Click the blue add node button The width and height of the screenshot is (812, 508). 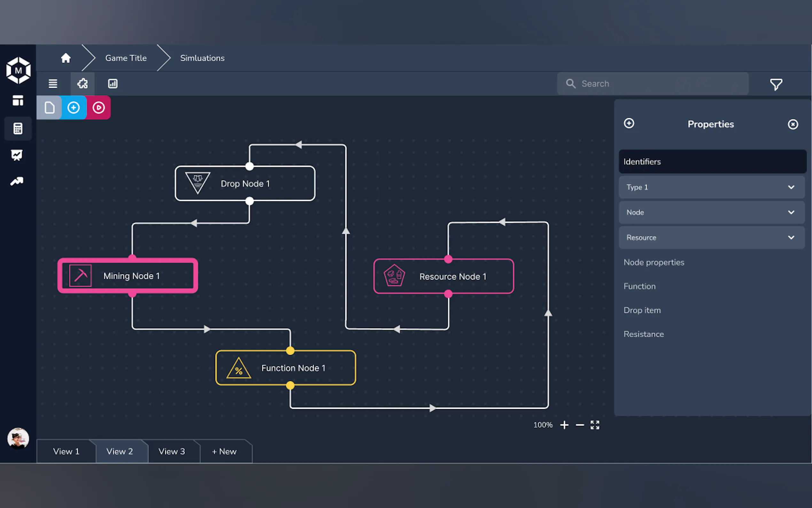(x=74, y=107)
